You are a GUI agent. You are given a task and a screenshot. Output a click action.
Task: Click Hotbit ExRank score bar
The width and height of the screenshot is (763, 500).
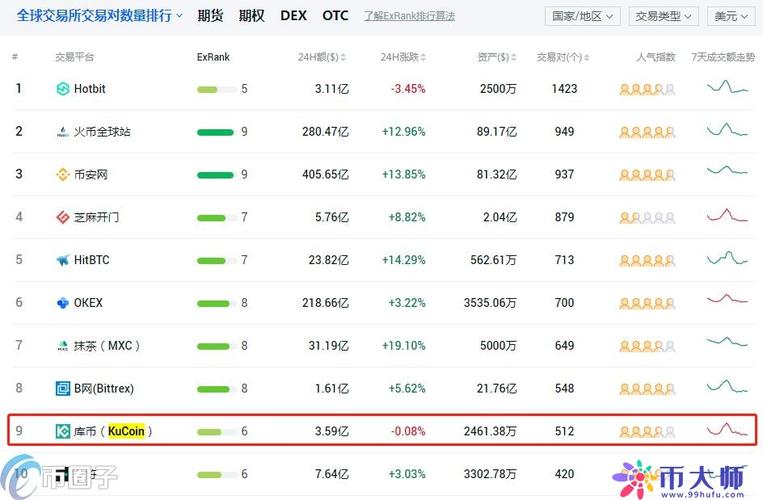click(x=215, y=89)
